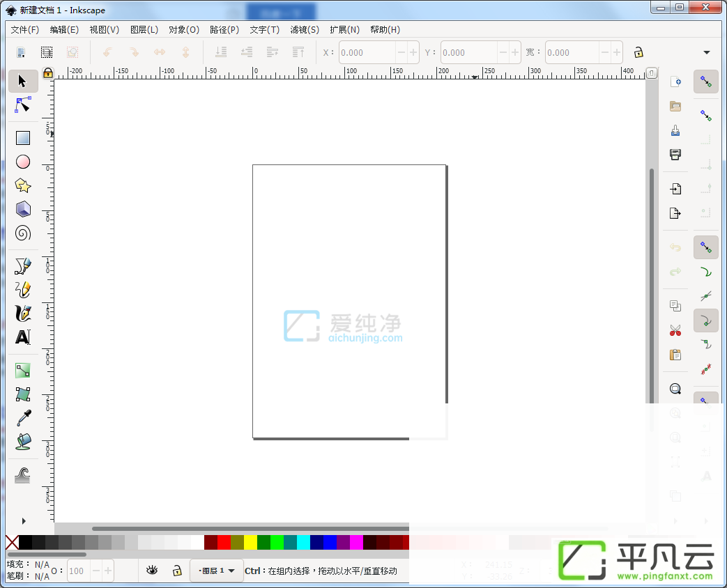
Task: Select the Star and polygon tool
Action: 23,185
